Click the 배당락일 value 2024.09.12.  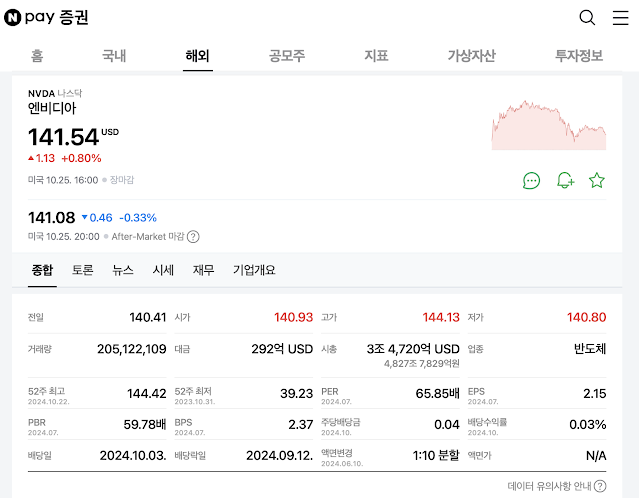279,456
